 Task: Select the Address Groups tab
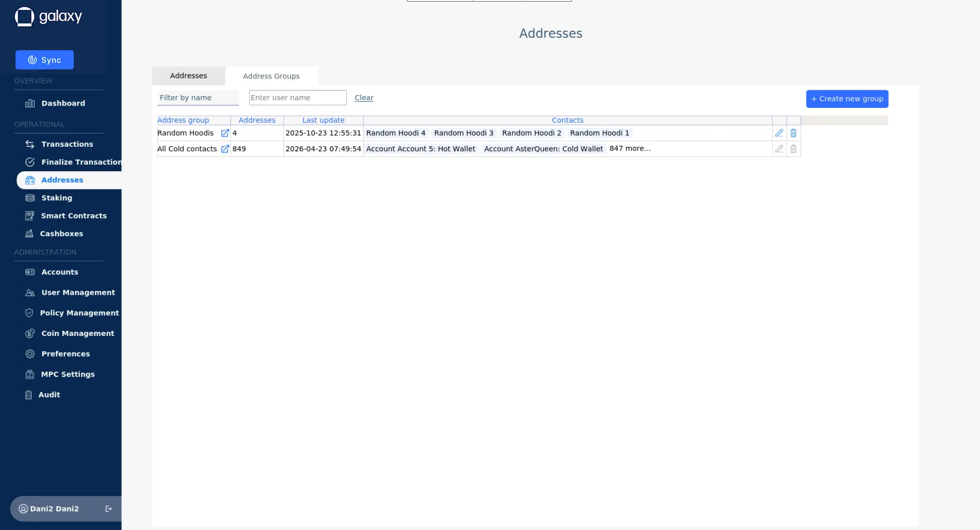pyautogui.click(x=271, y=76)
